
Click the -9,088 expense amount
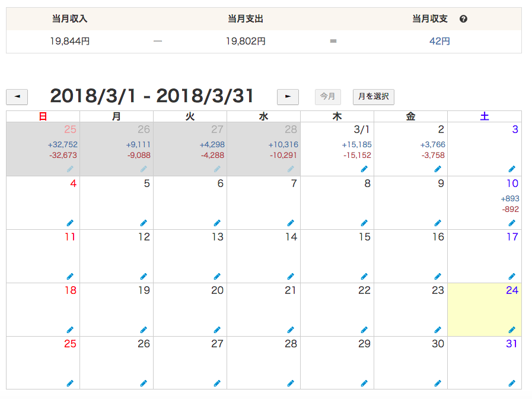tap(139, 156)
